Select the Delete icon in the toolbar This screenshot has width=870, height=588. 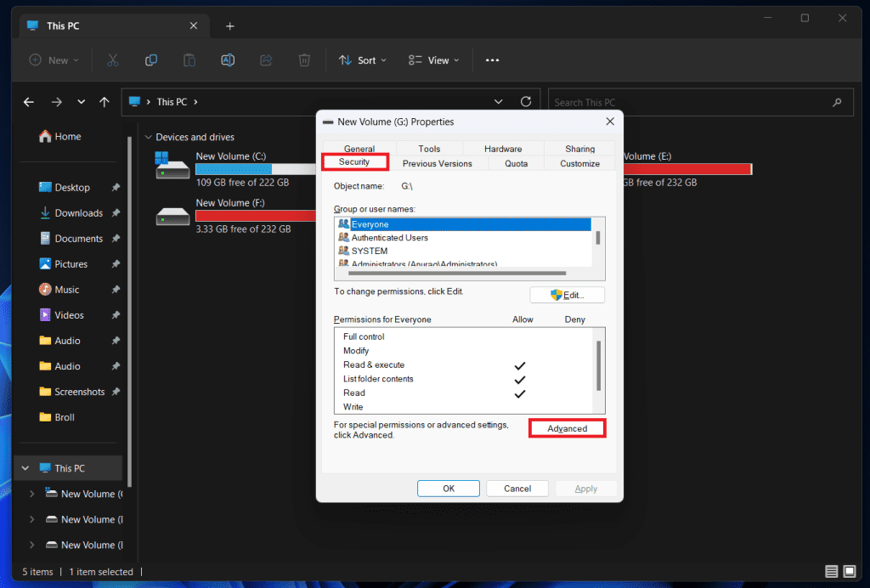pyautogui.click(x=304, y=59)
